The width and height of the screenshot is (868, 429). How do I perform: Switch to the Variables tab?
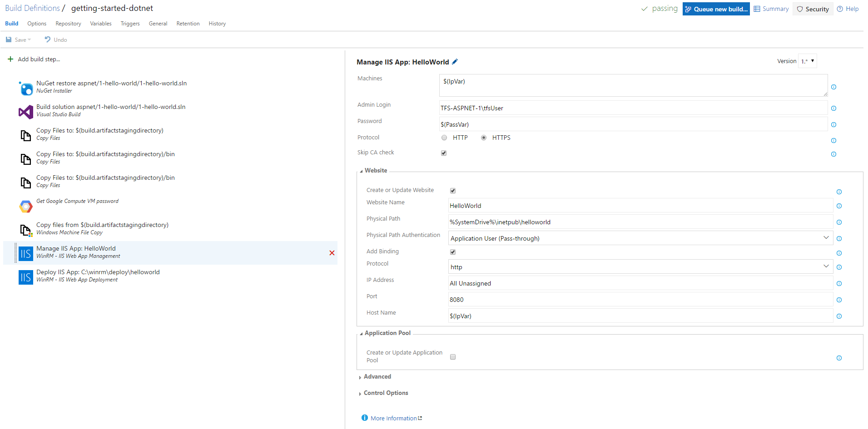click(101, 24)
